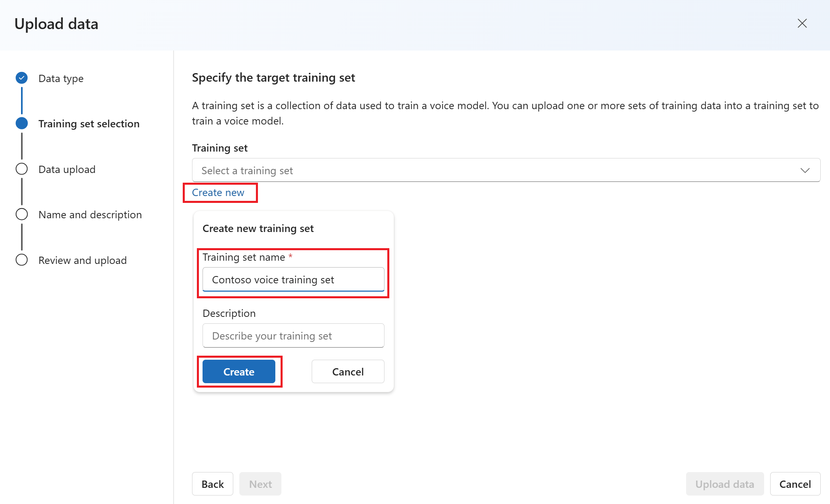Click the Training set selection step circle
Screen dimensions: 830x504
pos(22,123)
